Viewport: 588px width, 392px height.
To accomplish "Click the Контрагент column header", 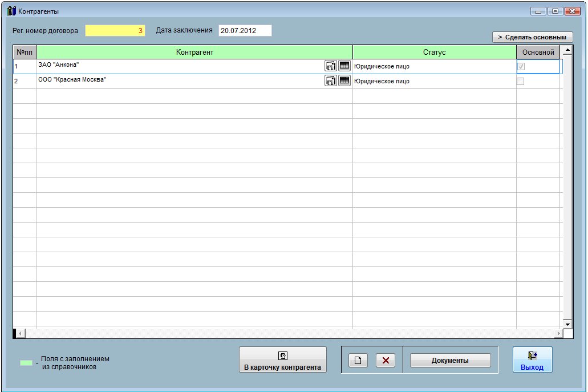I will (194, 52).
